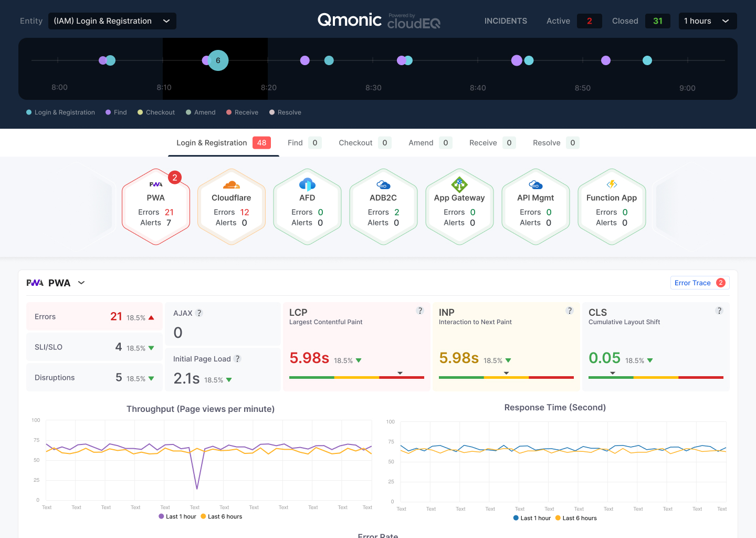Click the PWA logo in panel header
Viewport: 756px width, 538px height.
tap(35, 283)
